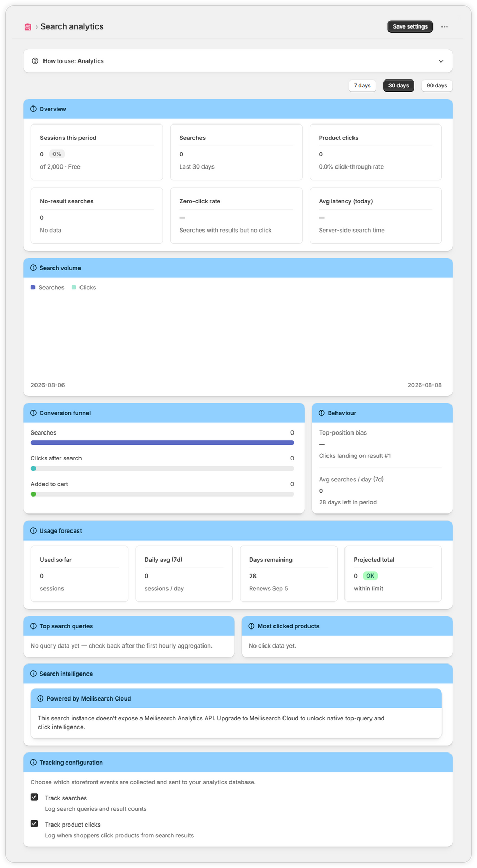Click the info icon next to Overview
This screenshot has width=477, height=868.
tap(33, 109)
